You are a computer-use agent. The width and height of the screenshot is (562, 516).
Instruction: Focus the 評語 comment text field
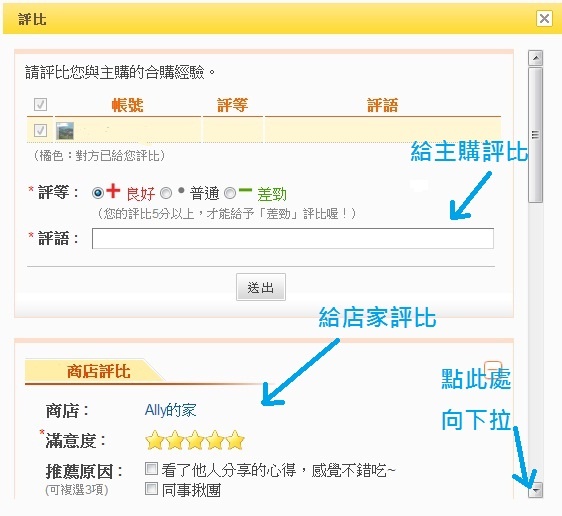point(293,238)
